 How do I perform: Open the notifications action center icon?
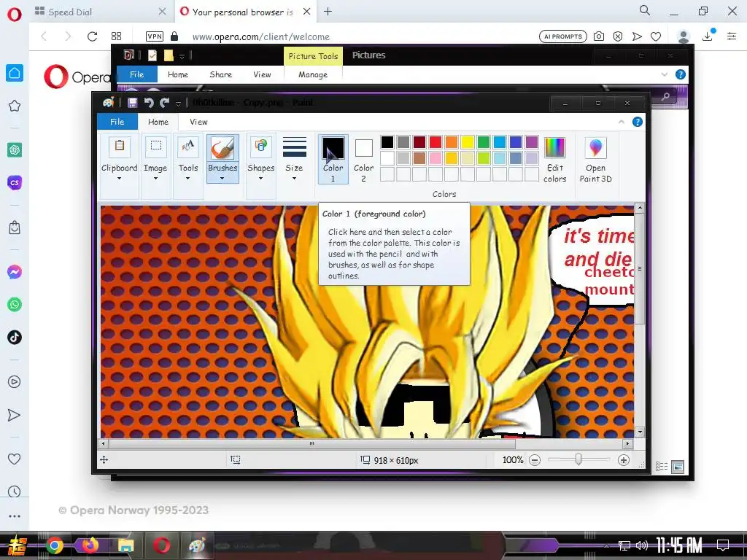click(x=723, y=545)
